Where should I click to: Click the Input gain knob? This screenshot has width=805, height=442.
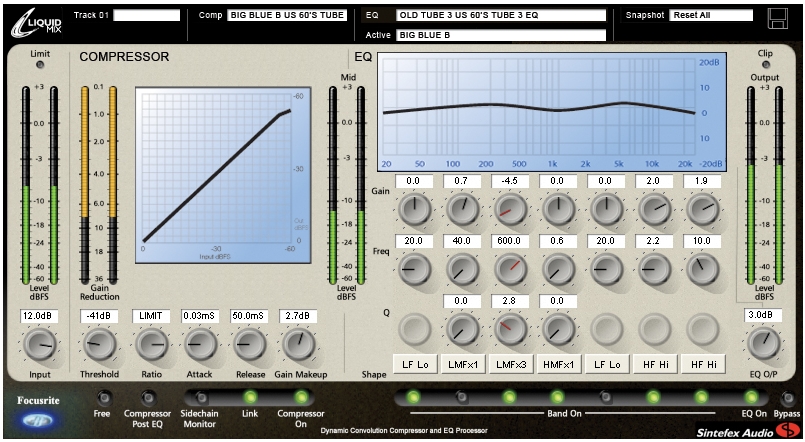point(40,344)
